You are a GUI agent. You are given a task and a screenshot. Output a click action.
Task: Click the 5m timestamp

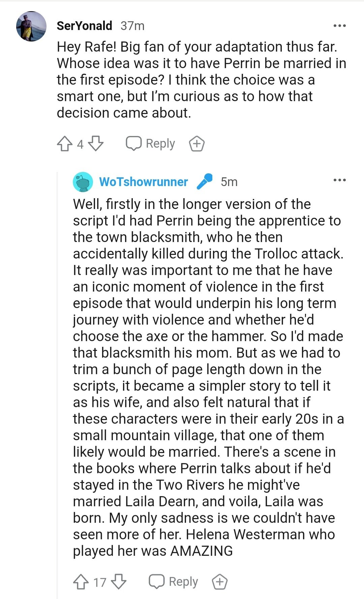(229, 182)
